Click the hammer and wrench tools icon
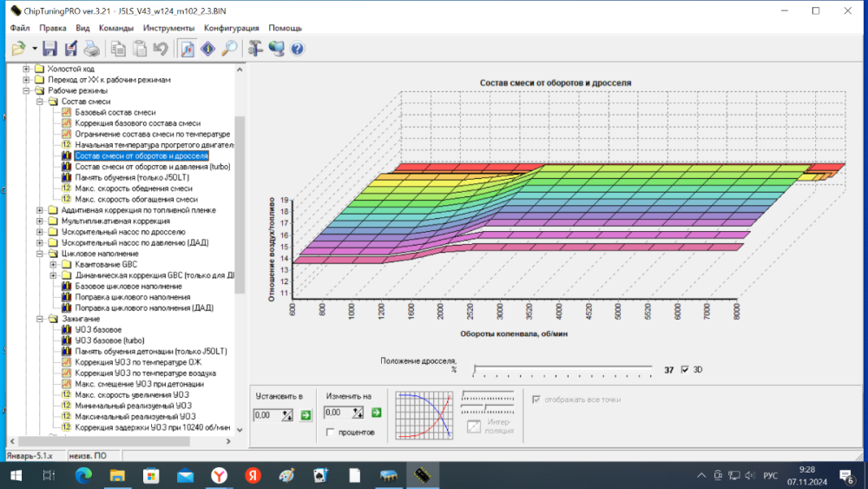The image size is (868, 489). pos(255,49)
